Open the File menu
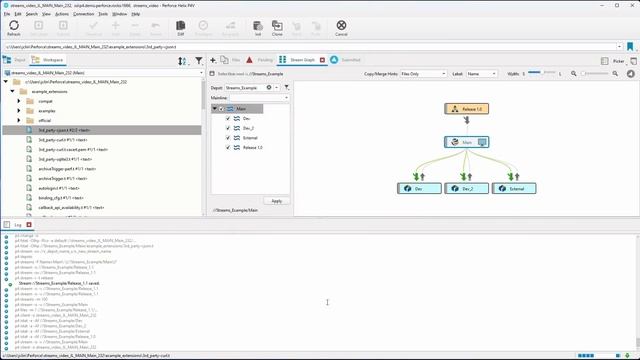Screen dimensions: 640x360 (x=7, y=14)
